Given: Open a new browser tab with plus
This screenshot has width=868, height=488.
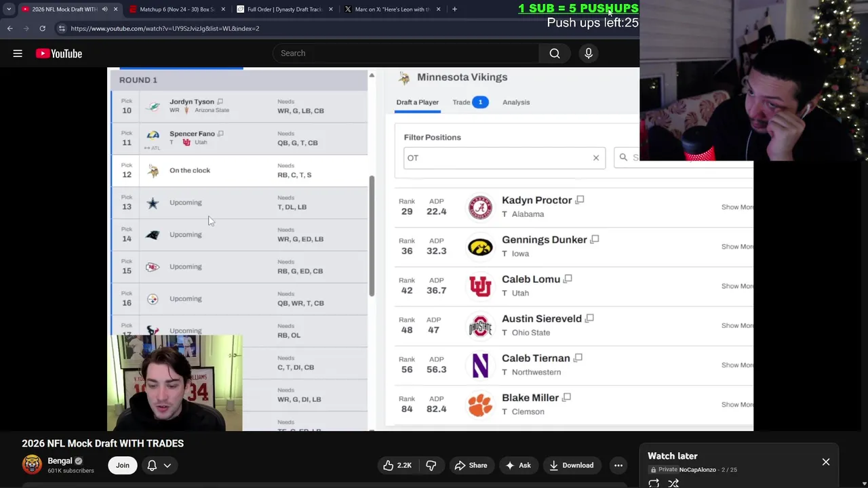Looking at the screenshot, I should pyautogui.click(x=454, y=9).
